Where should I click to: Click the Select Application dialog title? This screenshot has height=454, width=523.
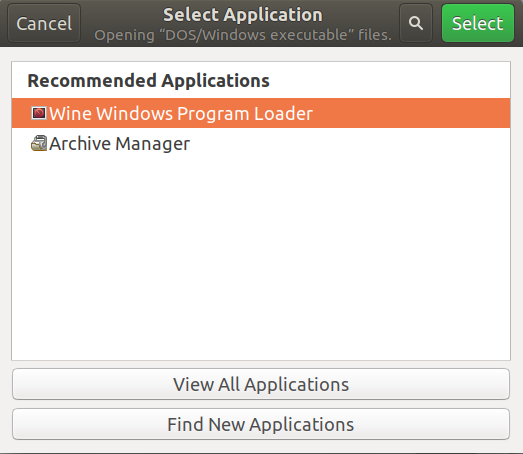click(243, 15)
